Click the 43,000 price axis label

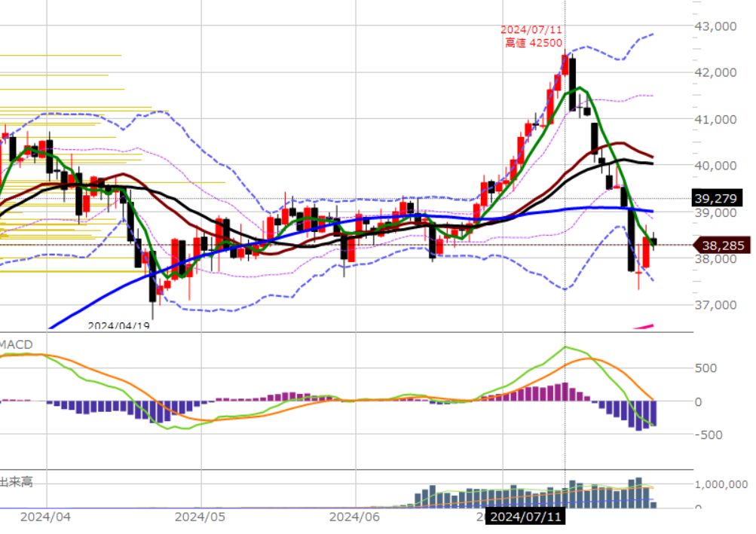715,26
